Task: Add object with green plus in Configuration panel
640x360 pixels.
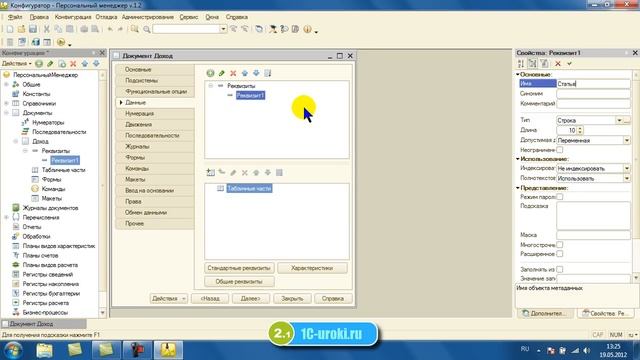Action: coord(39,64)
